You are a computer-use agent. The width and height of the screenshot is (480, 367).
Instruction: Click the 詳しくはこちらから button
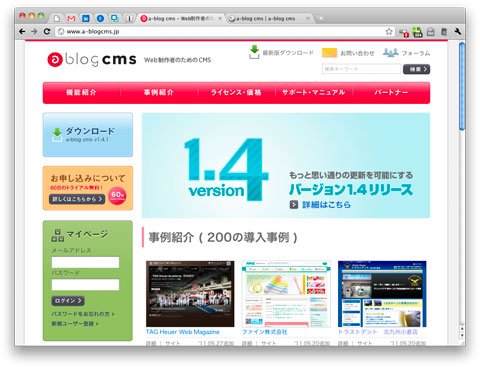coord(77,199)
